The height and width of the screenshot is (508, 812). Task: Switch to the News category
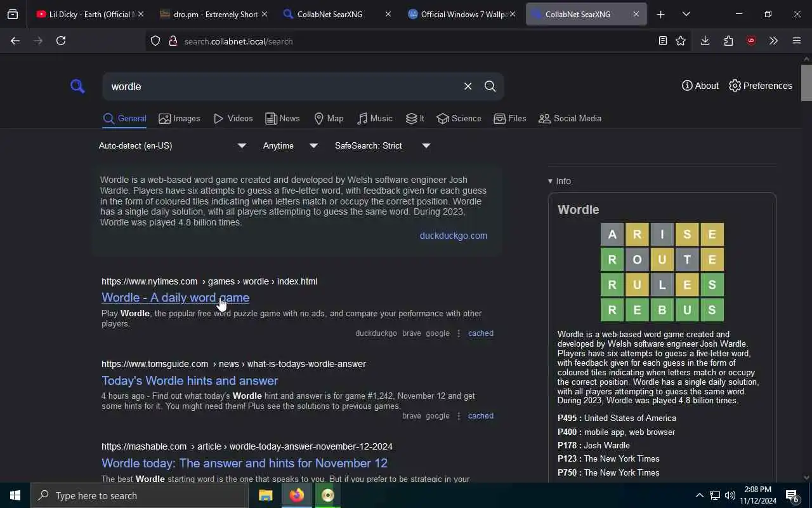282,119
